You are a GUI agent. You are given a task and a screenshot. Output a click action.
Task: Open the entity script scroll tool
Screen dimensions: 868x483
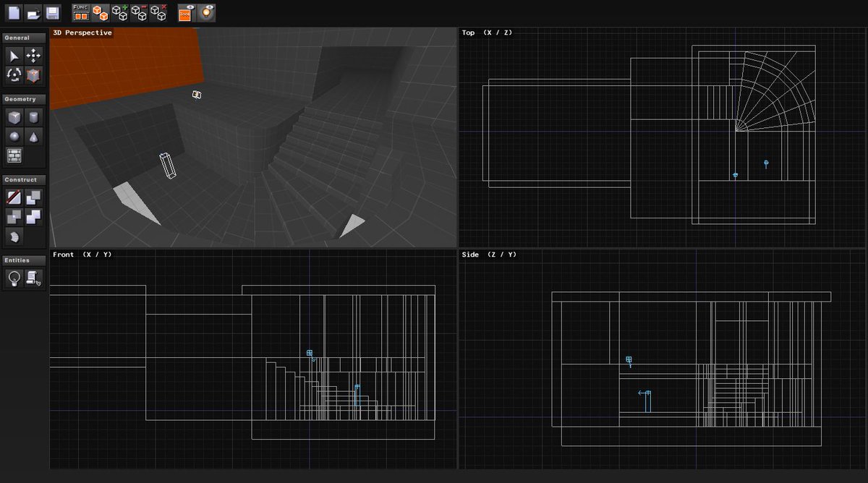(33, 278)
